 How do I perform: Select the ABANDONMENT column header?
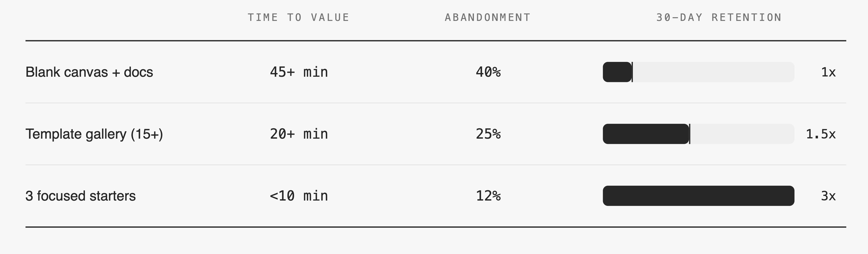coord(488,17)
